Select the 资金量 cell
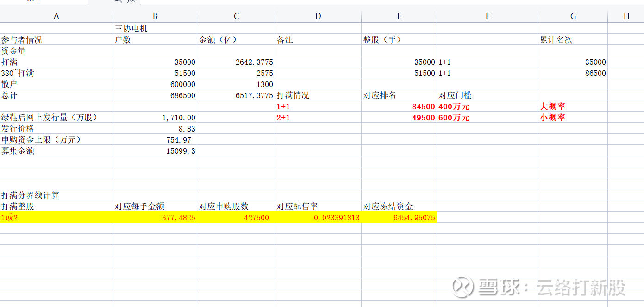 click(x=56, y=50)
